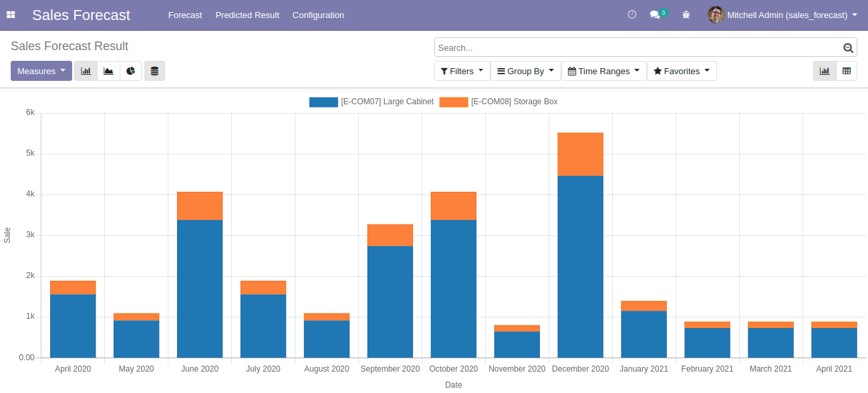
Task: Open the Predicted Result menu
Action: 247,15
